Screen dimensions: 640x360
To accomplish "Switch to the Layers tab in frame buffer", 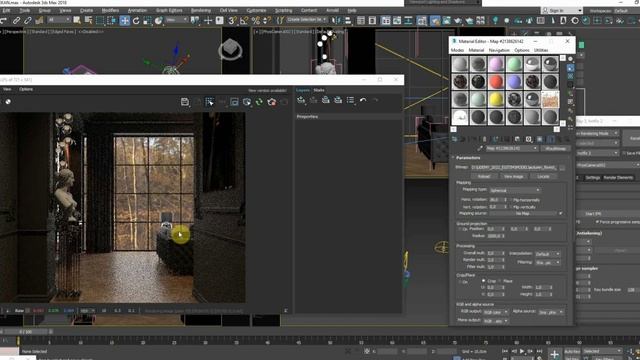I will (x=302, y=90).
